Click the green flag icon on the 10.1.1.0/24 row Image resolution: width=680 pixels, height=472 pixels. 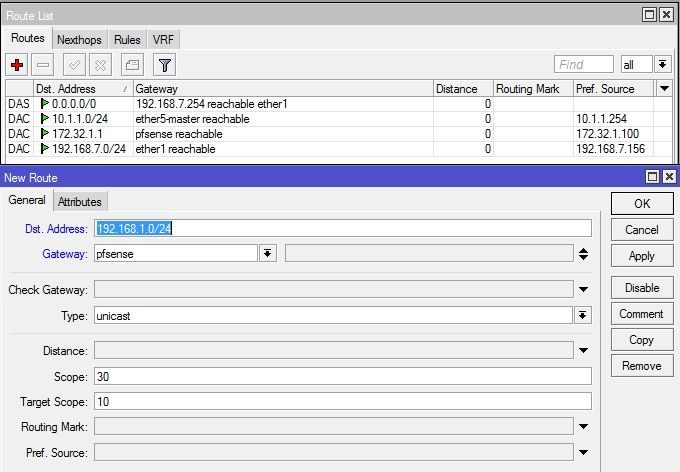coord(44,118)
